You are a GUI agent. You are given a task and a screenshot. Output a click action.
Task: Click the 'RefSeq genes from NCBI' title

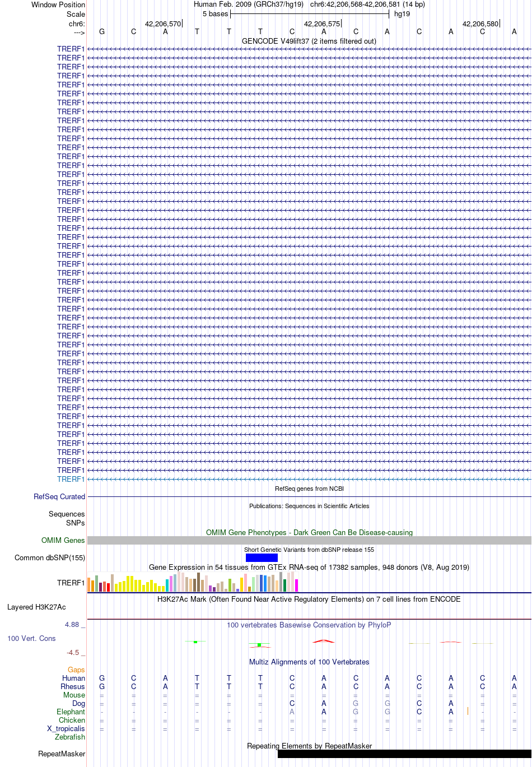pyautogui.click(x=309, y=489)
